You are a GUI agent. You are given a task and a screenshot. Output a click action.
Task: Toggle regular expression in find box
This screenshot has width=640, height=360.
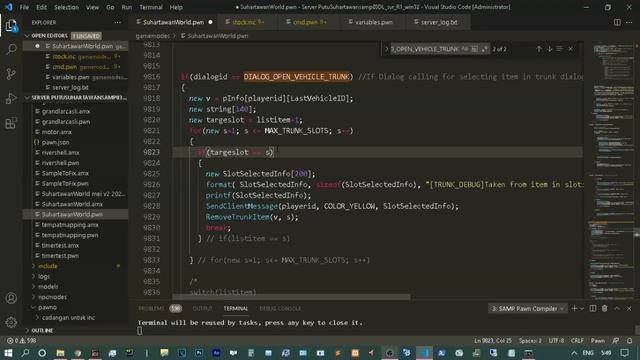tap(484, 49)
